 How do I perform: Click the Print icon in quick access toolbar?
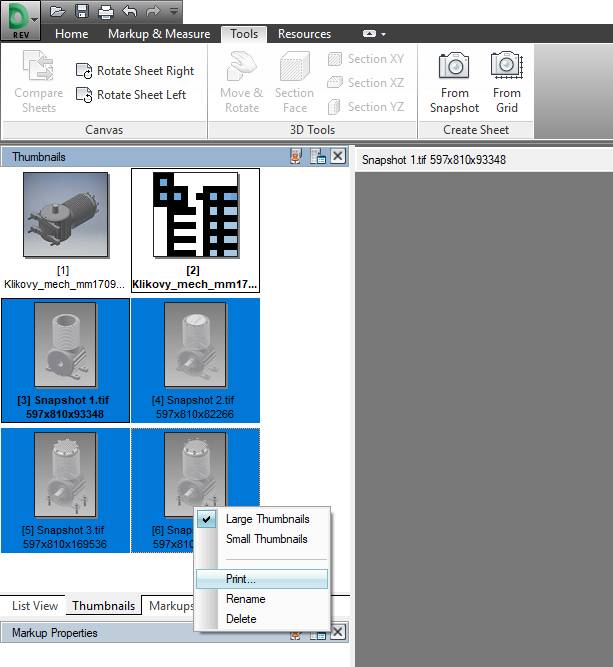tap(104, 11)
